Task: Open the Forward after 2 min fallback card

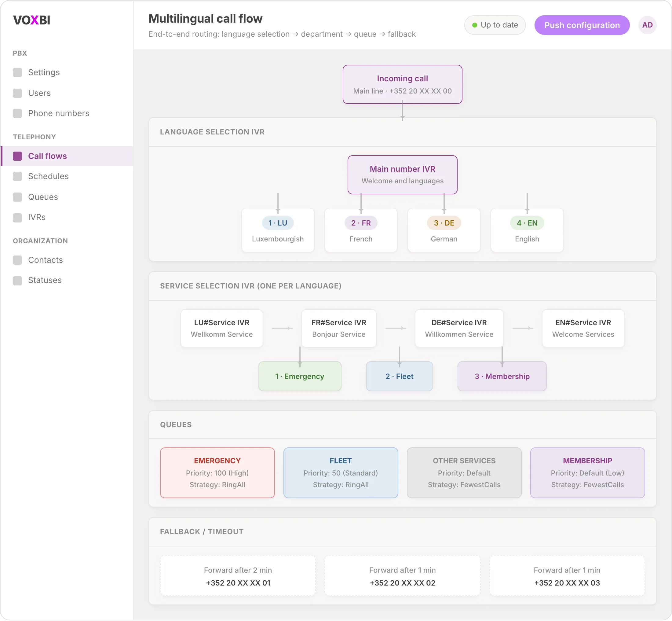Action: pos(238,576)
